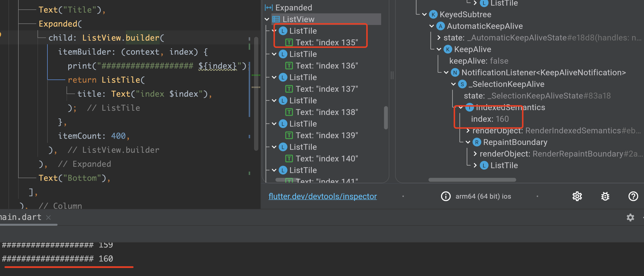
Task: Expand the RenderRepaintBoundary renderObject row
Action: (475, 154)
